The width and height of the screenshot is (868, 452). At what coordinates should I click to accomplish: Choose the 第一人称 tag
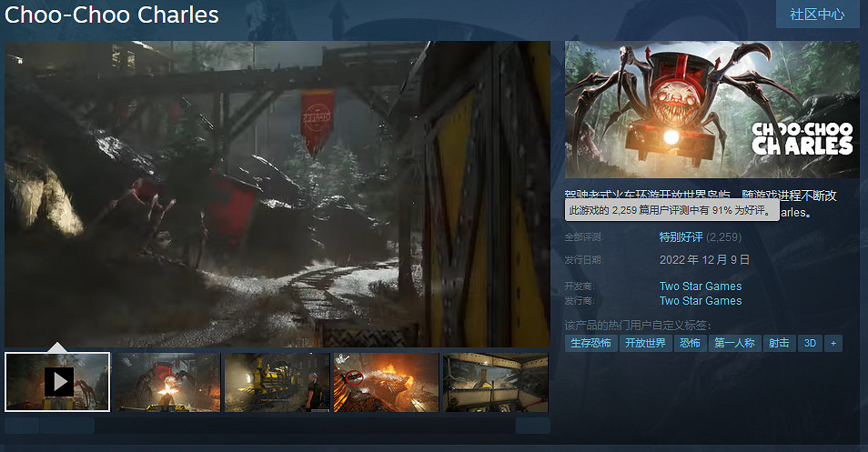[x=733, y=344]
